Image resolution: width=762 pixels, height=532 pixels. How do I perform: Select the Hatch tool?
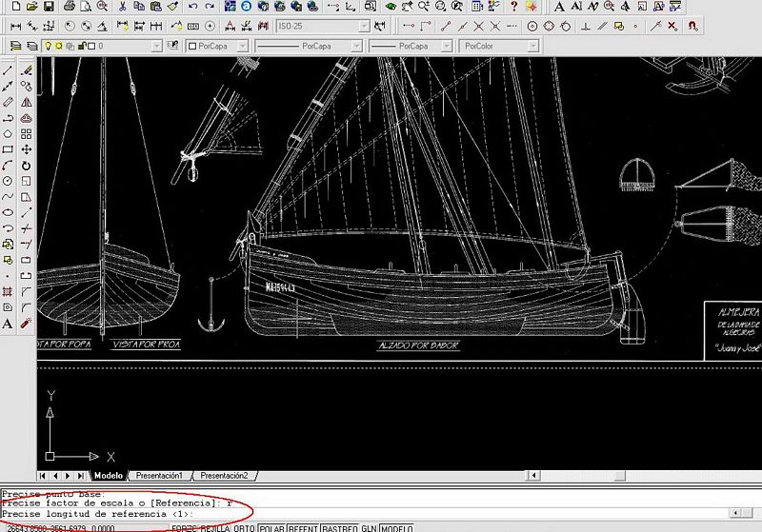[x=8, y=292]
